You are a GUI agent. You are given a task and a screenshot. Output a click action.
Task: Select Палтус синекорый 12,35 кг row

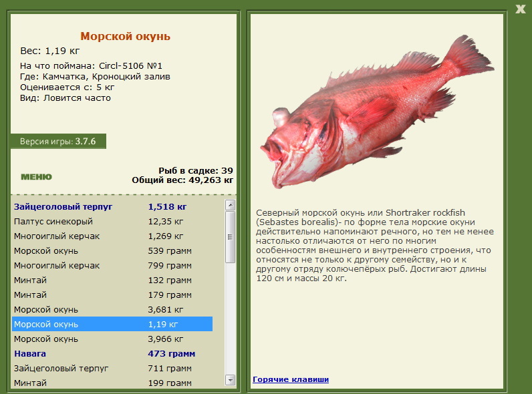tap(112, 222)
